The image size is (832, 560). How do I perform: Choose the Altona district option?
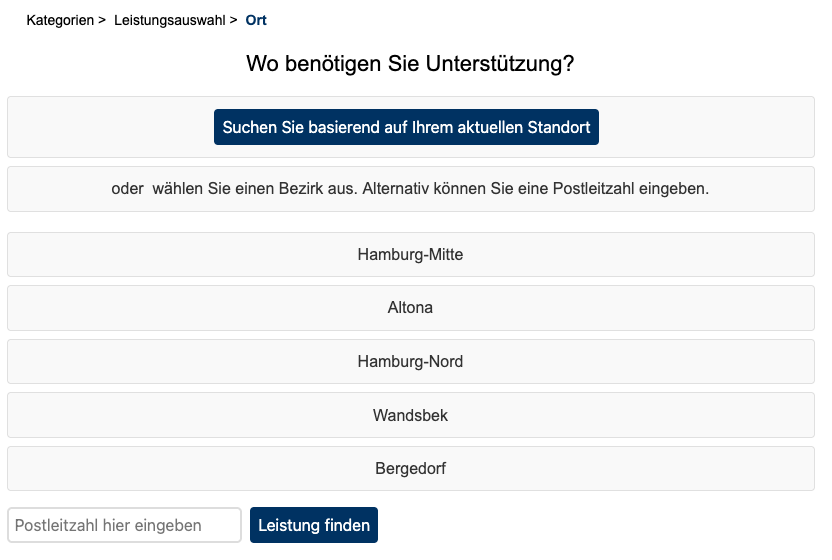(410, 308)
